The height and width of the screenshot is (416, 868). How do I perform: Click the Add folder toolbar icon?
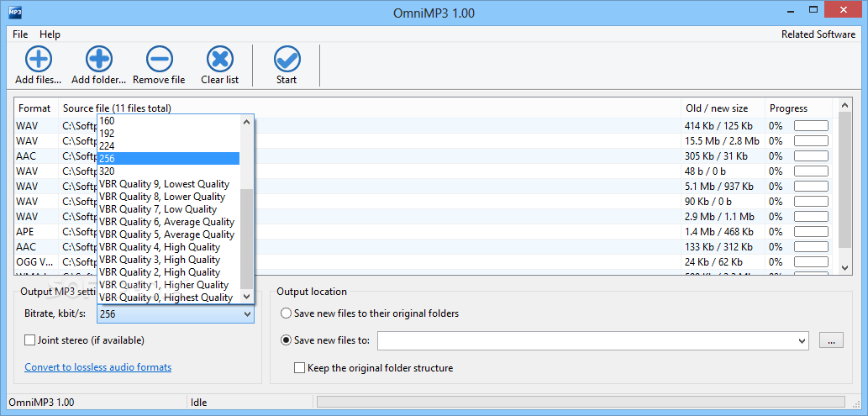click(98, 59)
